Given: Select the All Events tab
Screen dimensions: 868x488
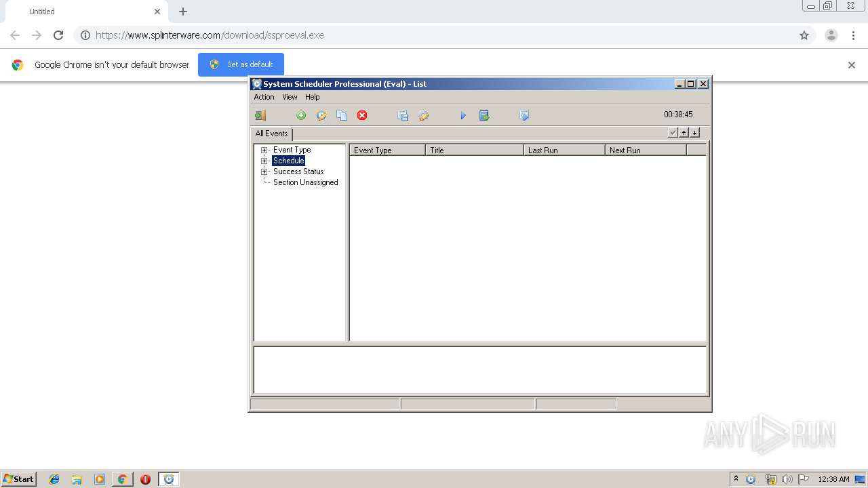Looking at the screenshot, I should tap(272, 134).
